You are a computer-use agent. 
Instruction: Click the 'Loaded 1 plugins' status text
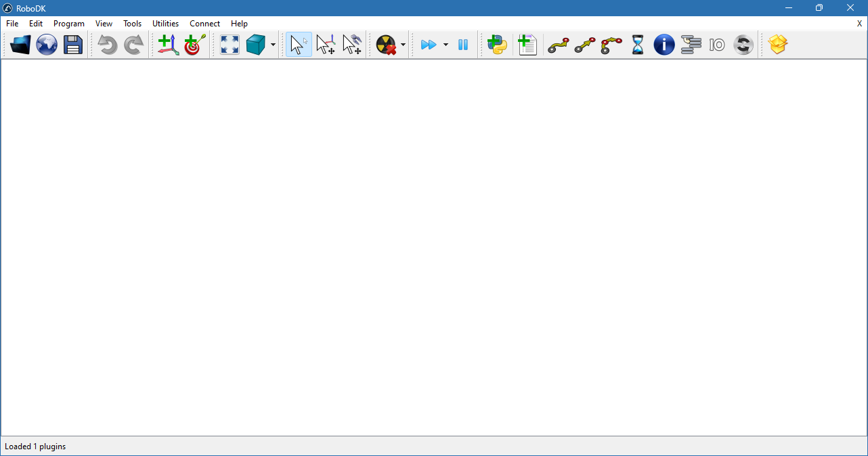[x=35, y=447]
